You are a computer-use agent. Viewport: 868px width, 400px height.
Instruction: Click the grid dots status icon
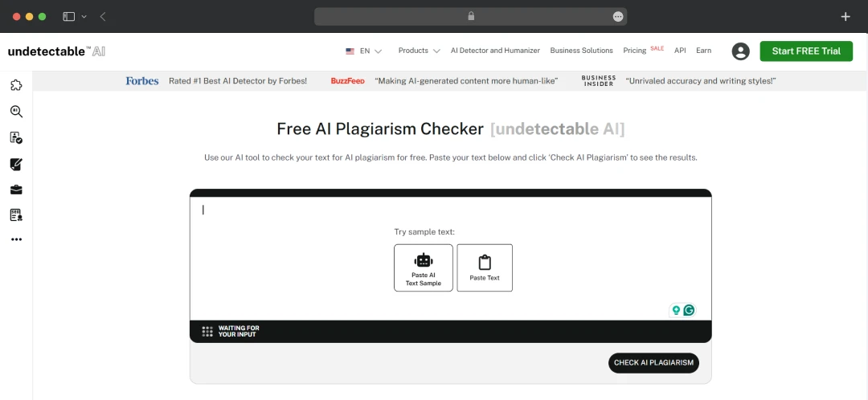(207, 332)
